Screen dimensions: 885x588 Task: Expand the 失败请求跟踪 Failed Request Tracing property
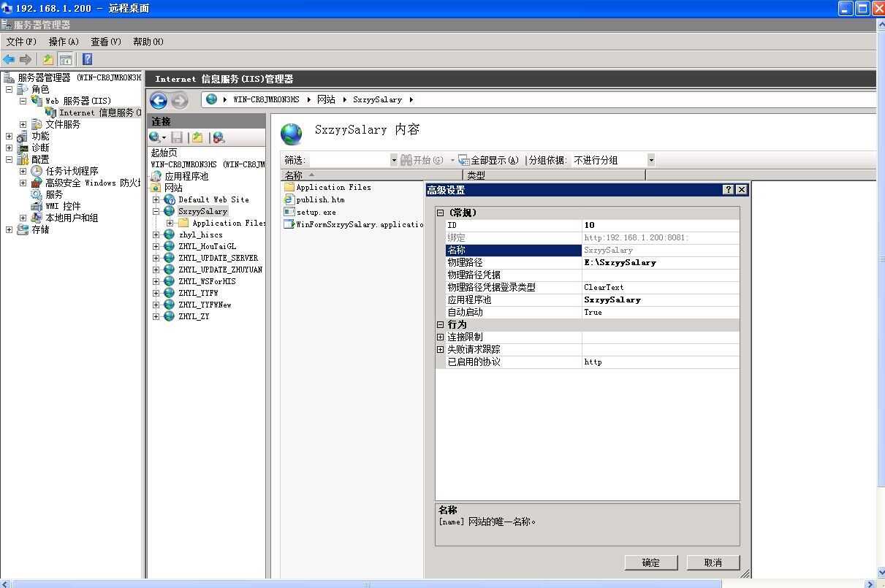(x=441, y=349)
